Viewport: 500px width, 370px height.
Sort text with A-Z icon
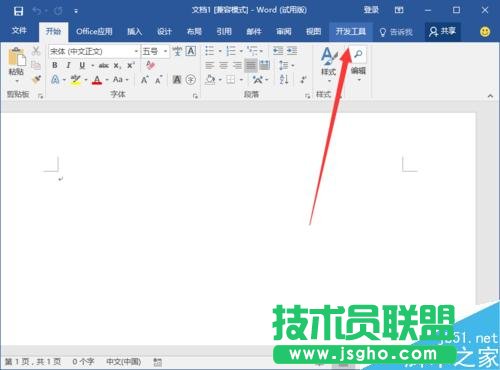click(x=284, y=80)
